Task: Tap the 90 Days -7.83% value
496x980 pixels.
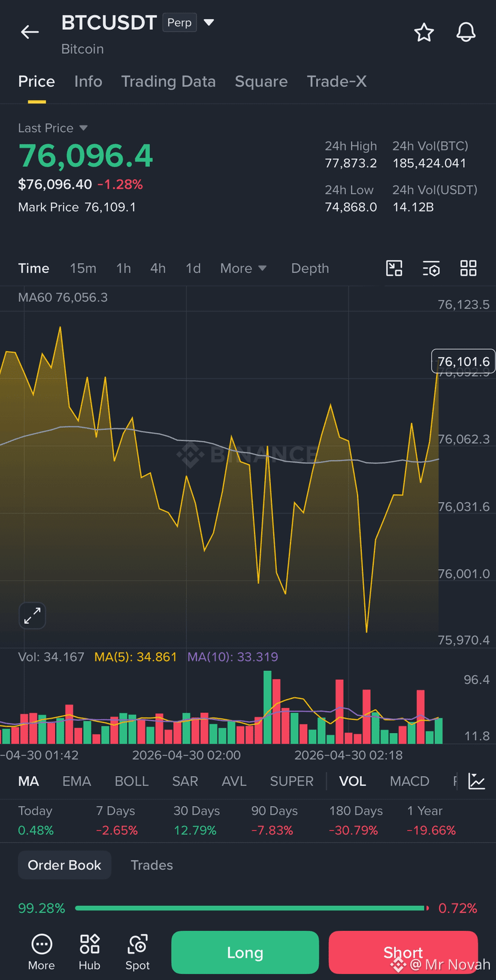Action: pos(272,830)
